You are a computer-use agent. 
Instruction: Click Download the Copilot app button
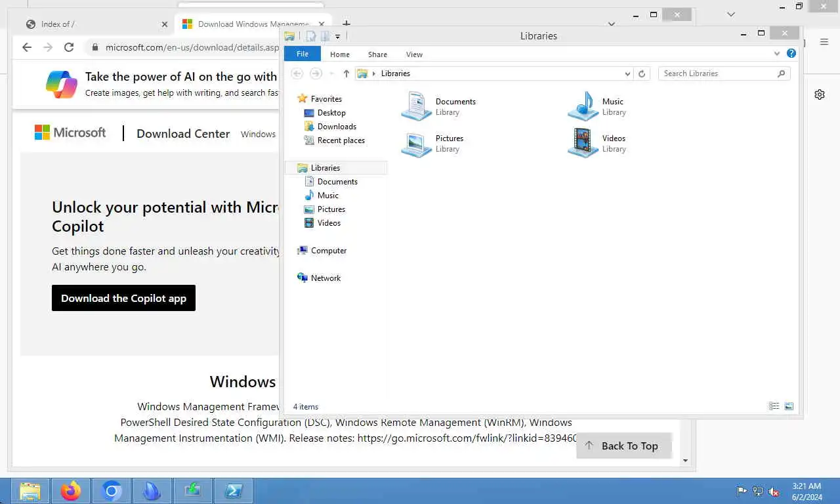coord(123,298)
